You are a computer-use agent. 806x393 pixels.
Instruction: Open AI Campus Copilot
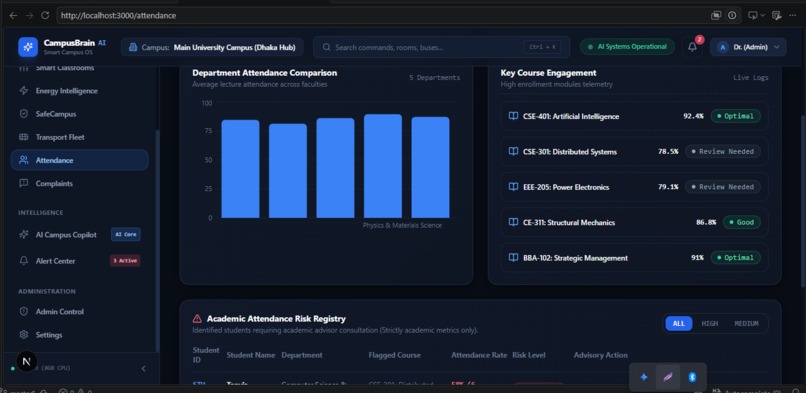pos(80,235)
